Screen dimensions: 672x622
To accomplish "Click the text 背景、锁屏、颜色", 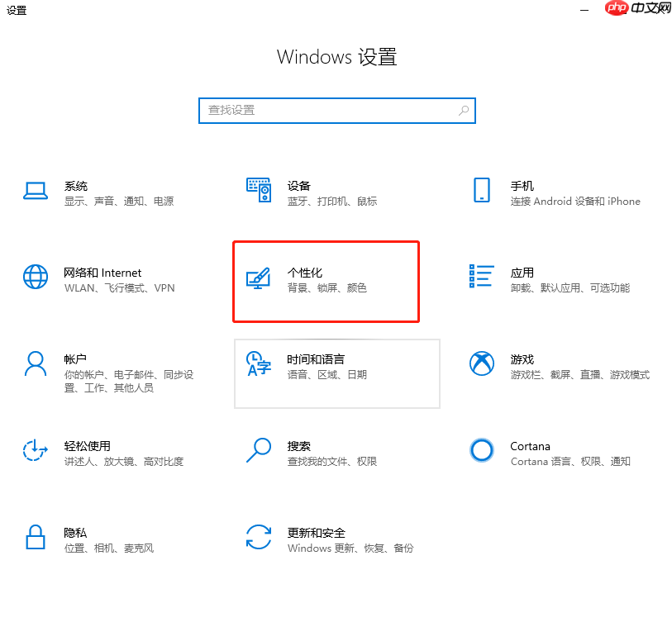I will (x=327, y=288).
